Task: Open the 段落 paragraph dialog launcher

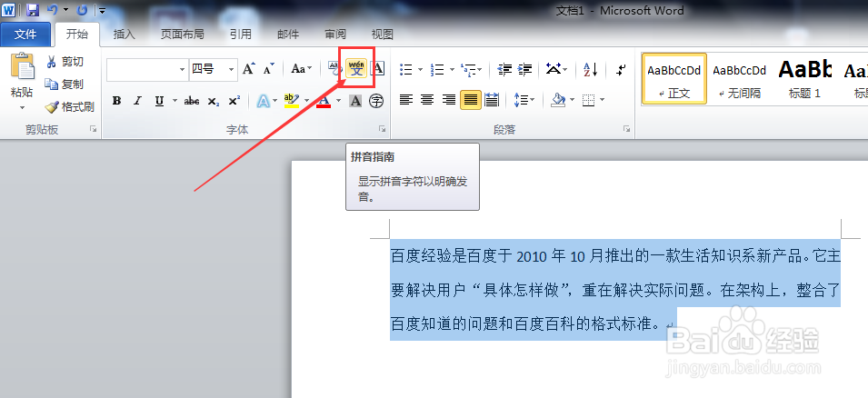Action: 626,129
